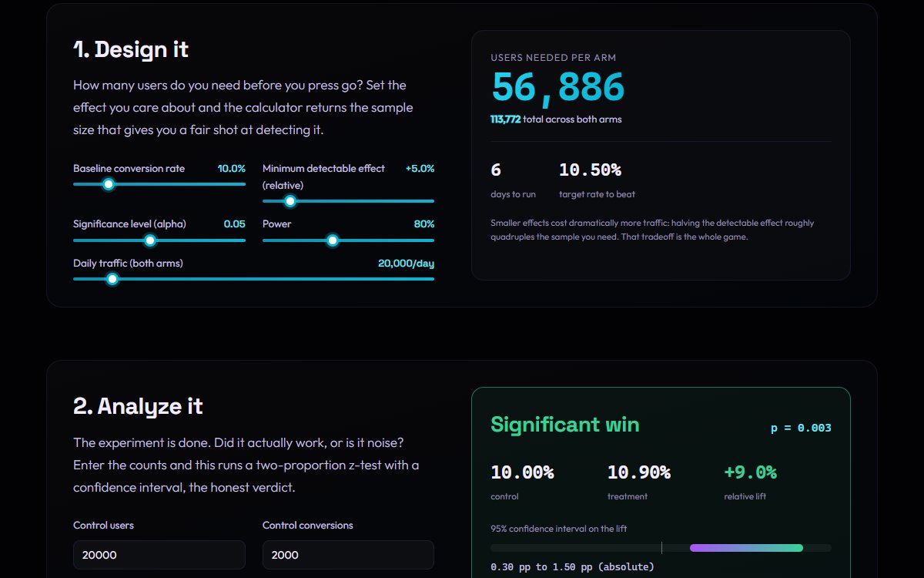Click the gradient confidence interval bar

(x=746, y=548)
